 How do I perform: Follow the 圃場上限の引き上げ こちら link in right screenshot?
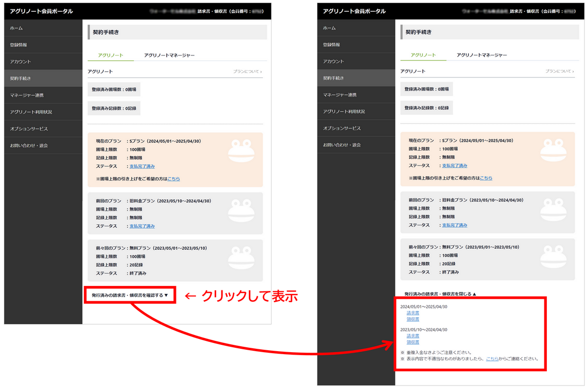[x=486, y=178]
